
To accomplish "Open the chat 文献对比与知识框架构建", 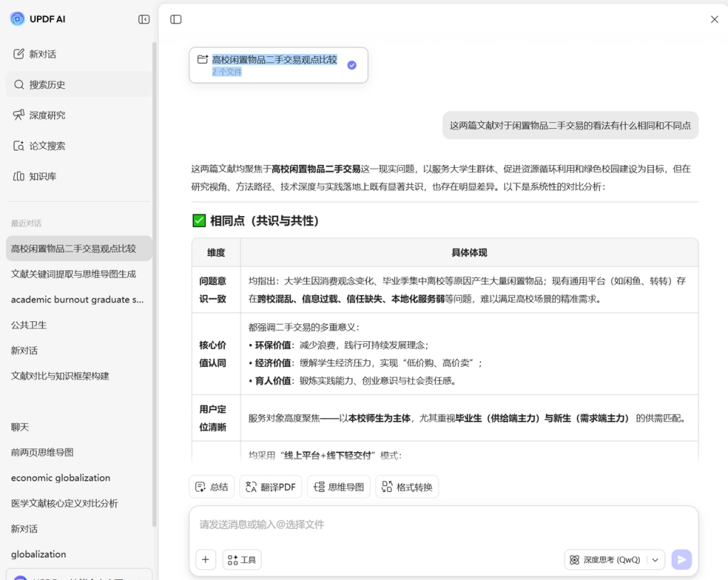I will click(79, 376).
